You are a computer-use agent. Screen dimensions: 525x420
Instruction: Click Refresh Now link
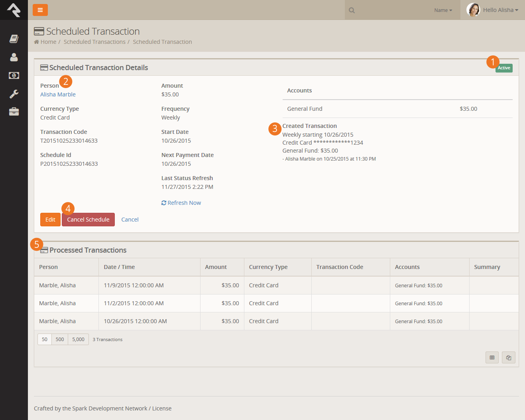pyautogui.click(x=181, y=203)
